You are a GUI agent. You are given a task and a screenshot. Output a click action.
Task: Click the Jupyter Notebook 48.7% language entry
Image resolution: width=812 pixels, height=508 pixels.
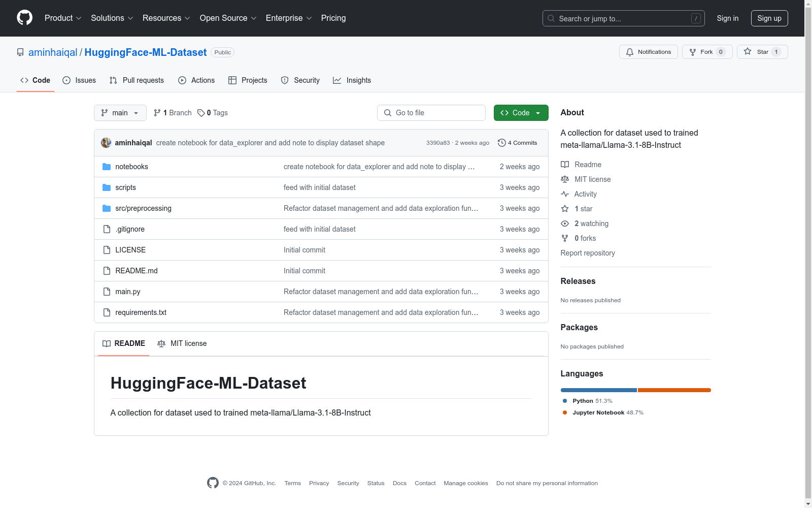click(603, 412)
